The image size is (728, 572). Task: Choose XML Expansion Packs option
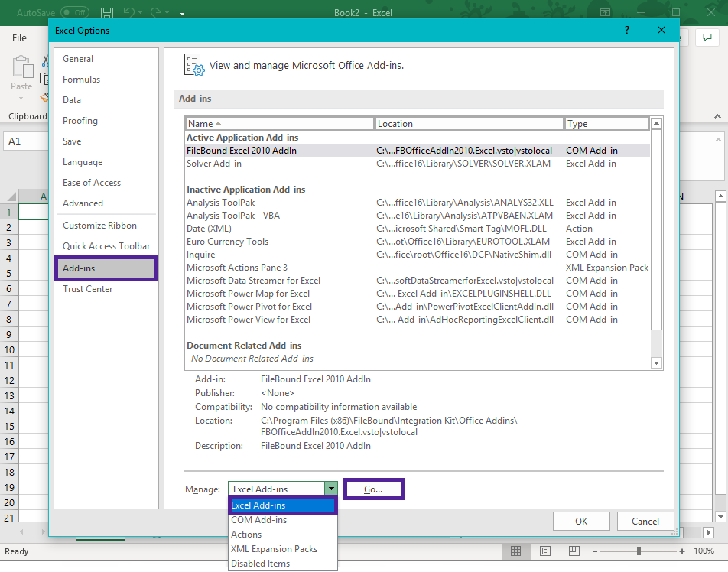point(282,549)
